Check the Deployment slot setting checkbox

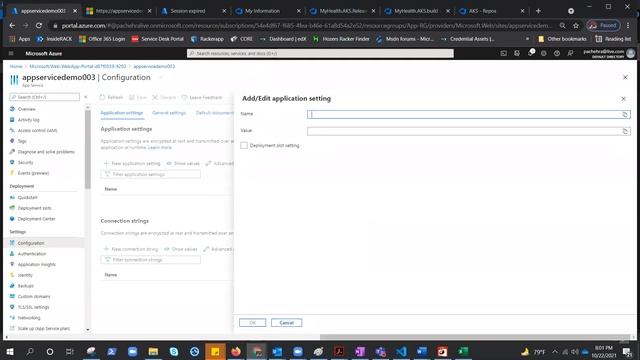244,145
